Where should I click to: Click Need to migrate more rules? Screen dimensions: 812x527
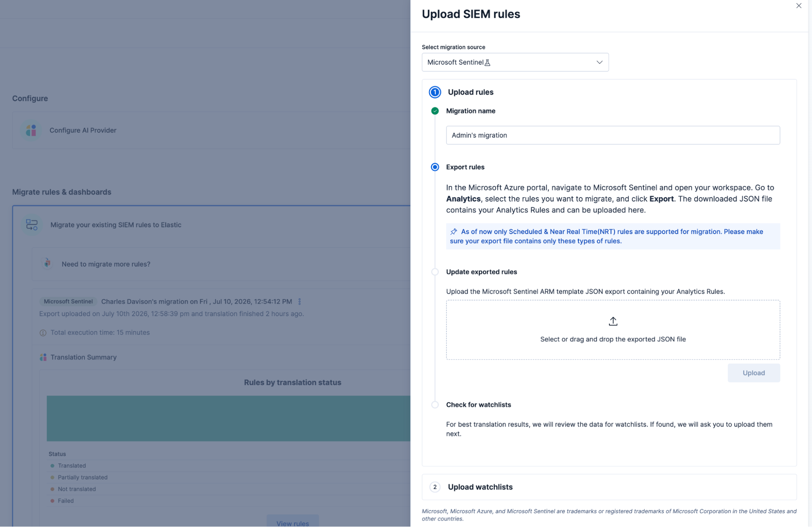coord(106,264)
